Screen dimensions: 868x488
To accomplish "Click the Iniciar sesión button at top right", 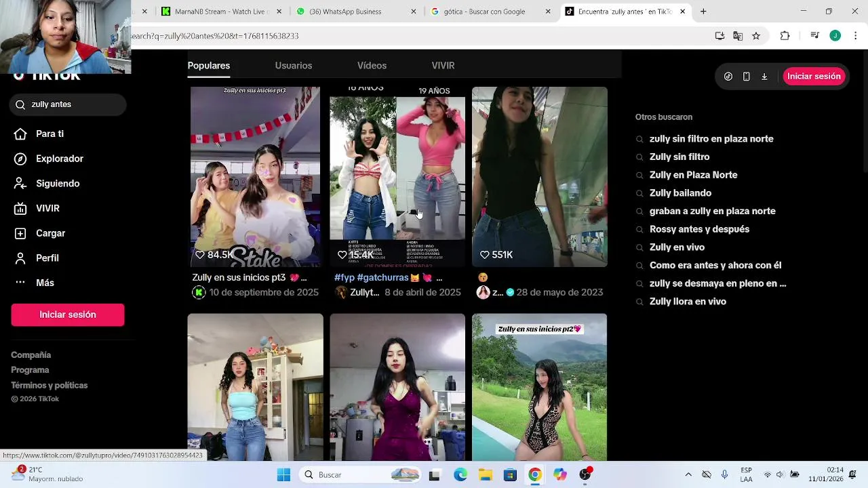I will pos(814,77).
